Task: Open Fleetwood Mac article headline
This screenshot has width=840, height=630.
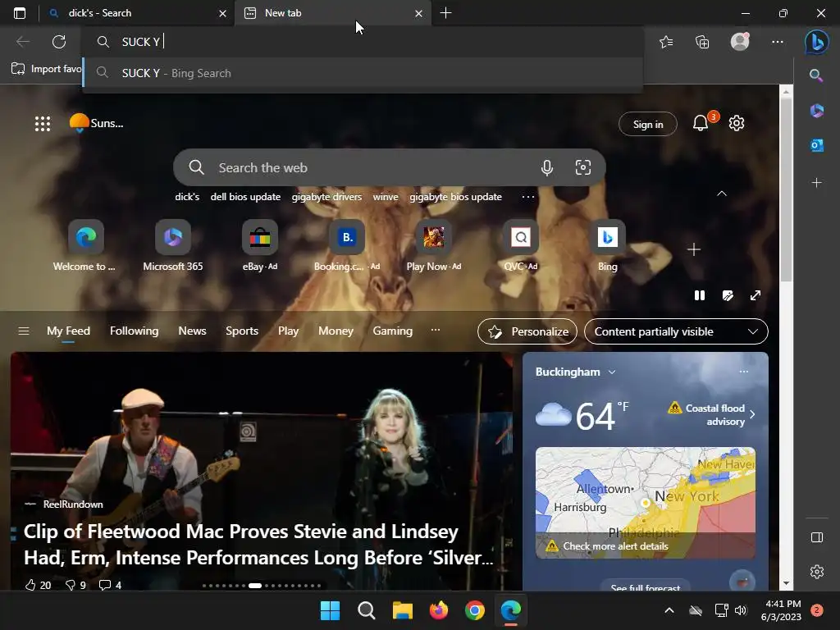Action: [258, 545]
